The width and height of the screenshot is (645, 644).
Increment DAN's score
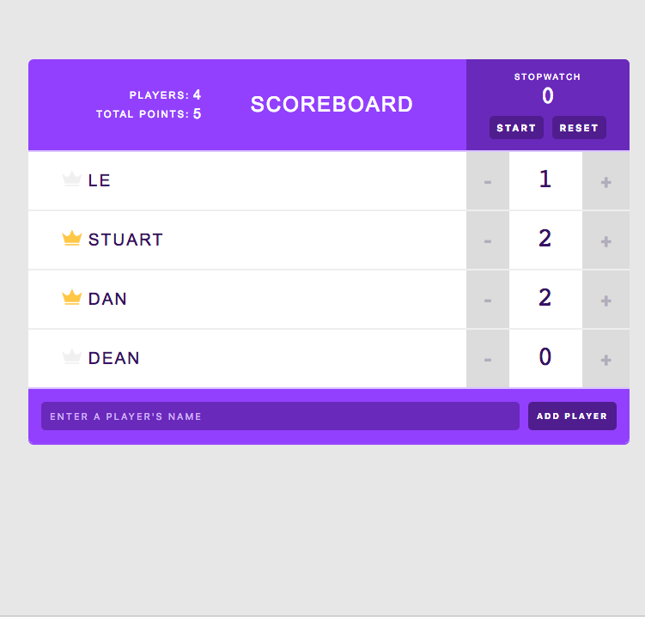point(605,300)
